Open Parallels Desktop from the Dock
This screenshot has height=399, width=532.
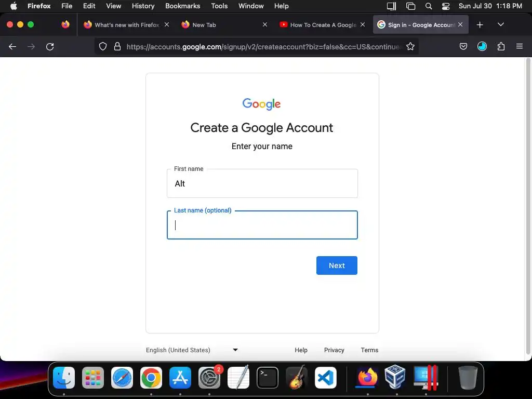[x=426, y=378]
